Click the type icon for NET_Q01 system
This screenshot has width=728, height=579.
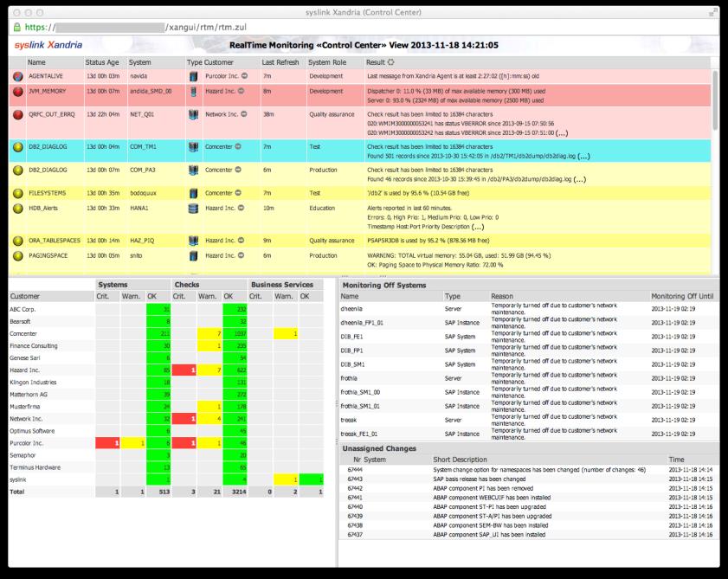194,115
